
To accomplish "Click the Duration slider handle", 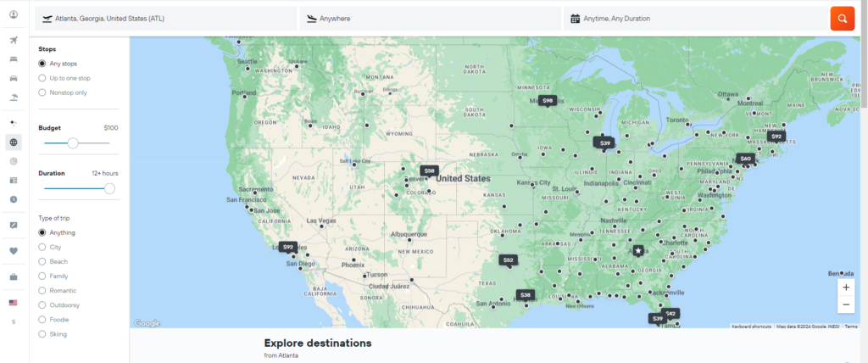I will pyautogui.click(x=109, y=188).
